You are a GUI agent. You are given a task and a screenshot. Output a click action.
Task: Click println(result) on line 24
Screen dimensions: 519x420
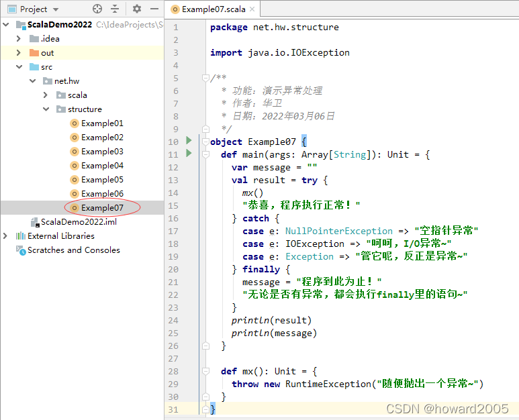pyautogui.click(x=271, y=320)
